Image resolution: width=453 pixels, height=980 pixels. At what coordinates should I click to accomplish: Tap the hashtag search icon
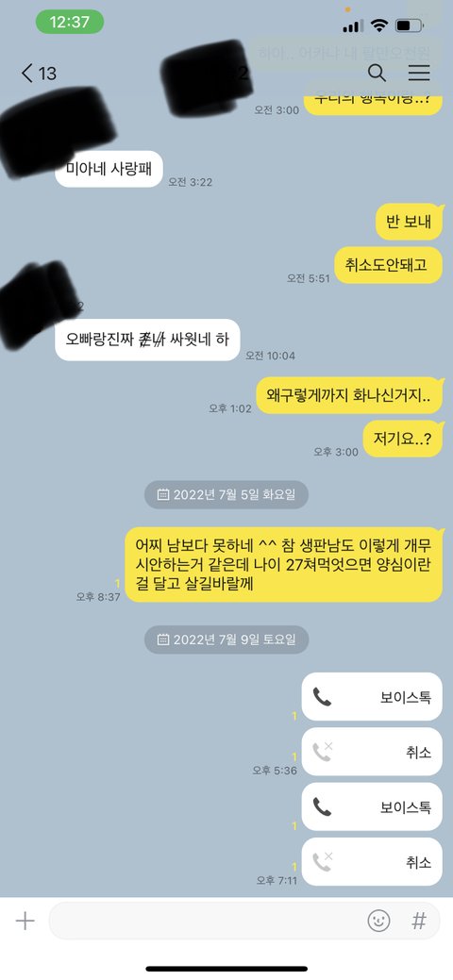[419, 921]
